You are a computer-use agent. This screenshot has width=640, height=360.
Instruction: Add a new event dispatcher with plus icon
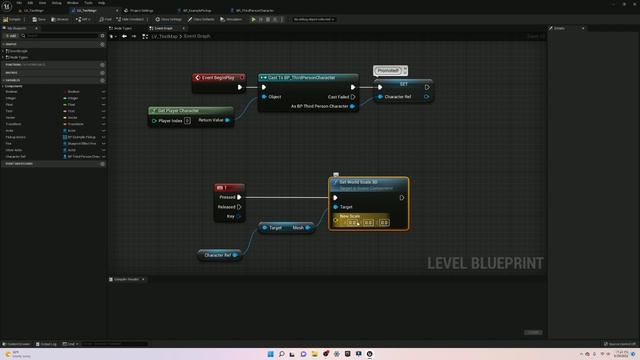tap(102, 164)
